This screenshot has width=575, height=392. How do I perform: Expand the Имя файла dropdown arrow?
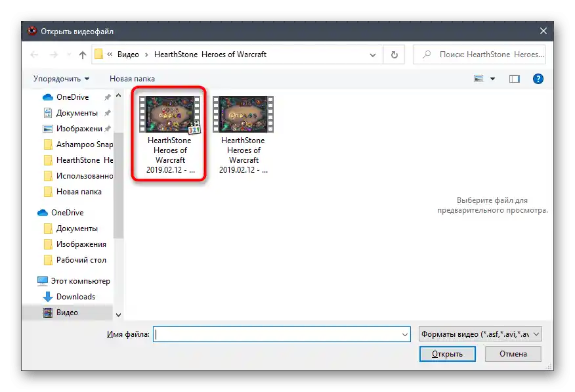[405, 334]
